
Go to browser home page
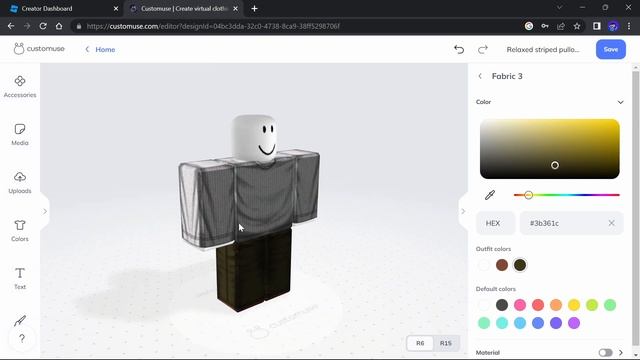pos(59,26)
